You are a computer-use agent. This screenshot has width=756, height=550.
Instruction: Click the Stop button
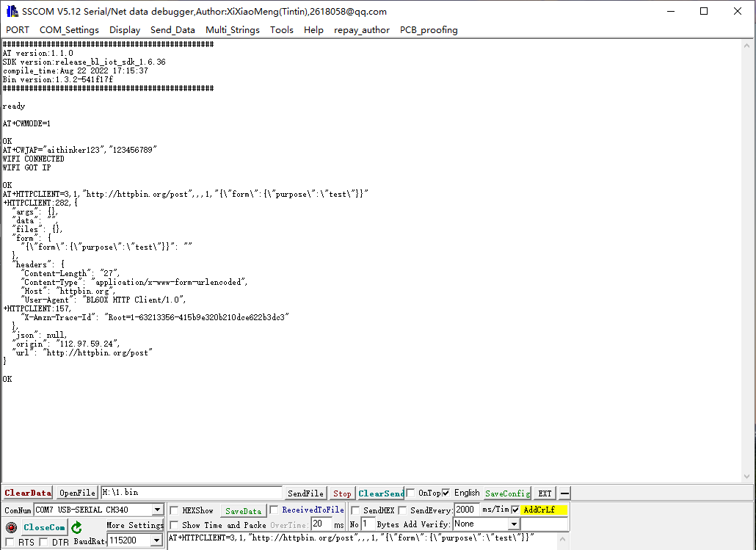coord(342,493)
